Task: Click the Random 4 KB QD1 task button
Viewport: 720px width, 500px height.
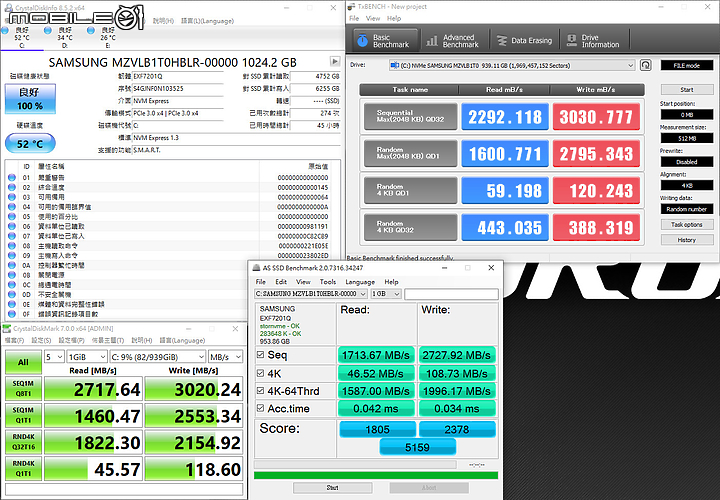Action: click(411, 190)
